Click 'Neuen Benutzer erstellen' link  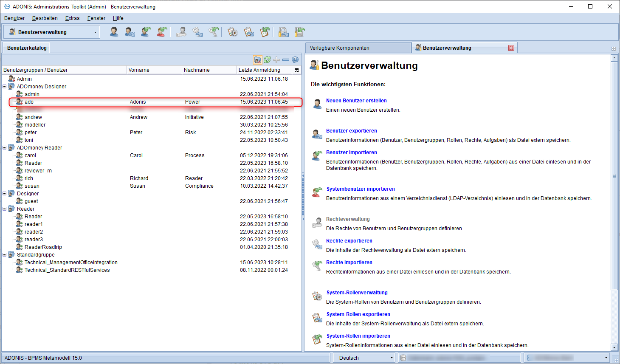click(356, 101)
